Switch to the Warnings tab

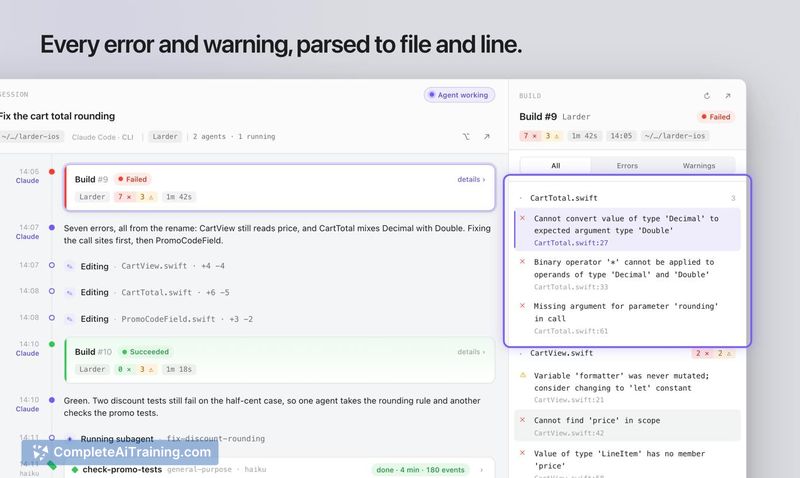coord(698,166)
